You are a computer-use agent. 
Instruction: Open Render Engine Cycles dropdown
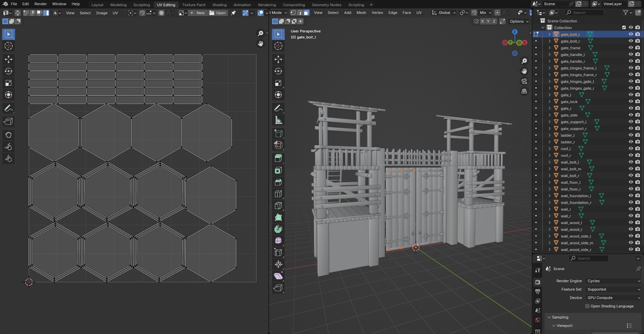pos(613,281)
